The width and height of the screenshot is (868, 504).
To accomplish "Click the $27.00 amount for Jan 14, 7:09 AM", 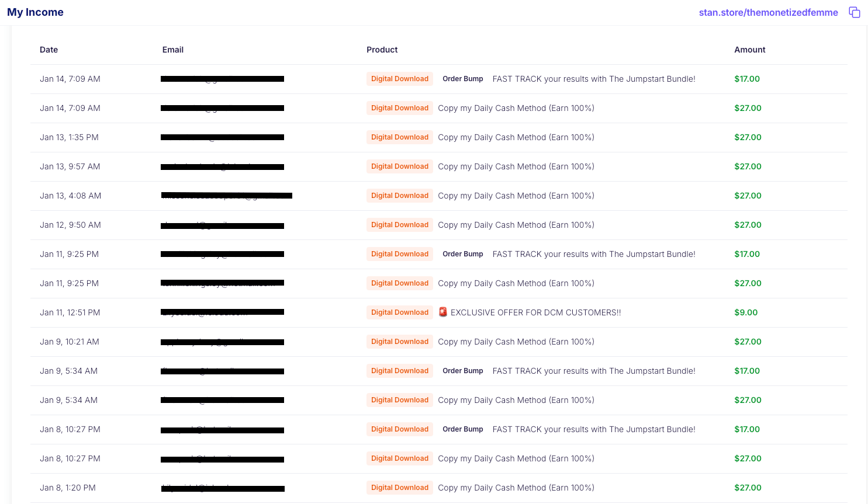I will coord(748,108).
